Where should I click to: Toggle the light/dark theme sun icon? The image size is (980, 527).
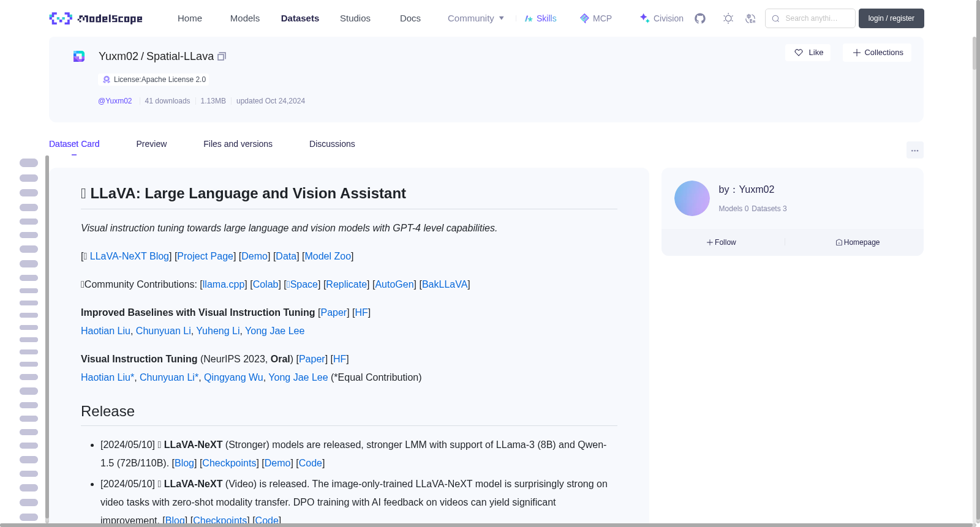(x=728, y=18)
